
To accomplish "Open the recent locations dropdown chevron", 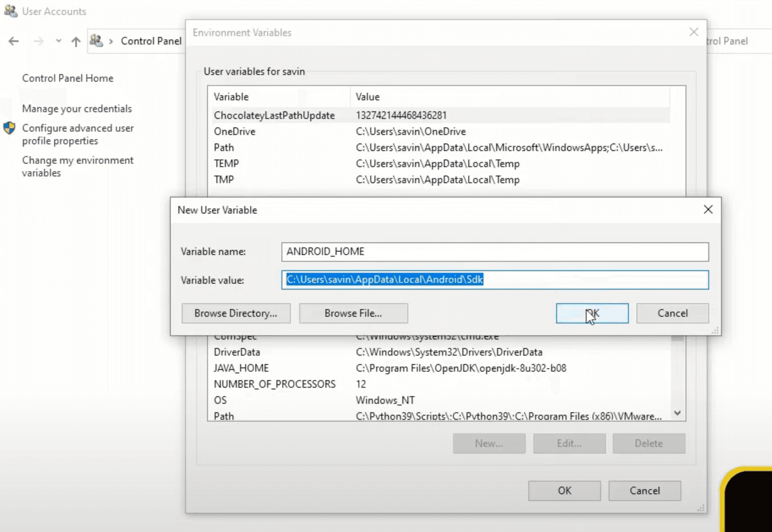I will [x=58, y=41].
